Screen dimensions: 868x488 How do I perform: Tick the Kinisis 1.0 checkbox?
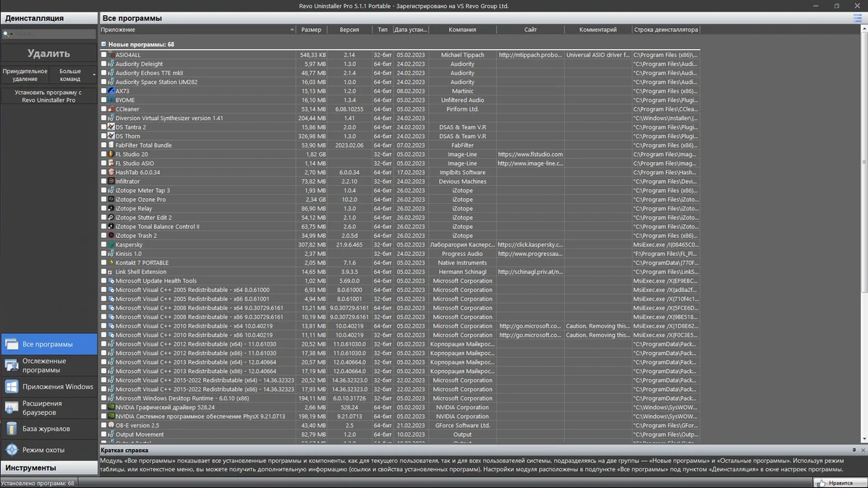point(103,254)
